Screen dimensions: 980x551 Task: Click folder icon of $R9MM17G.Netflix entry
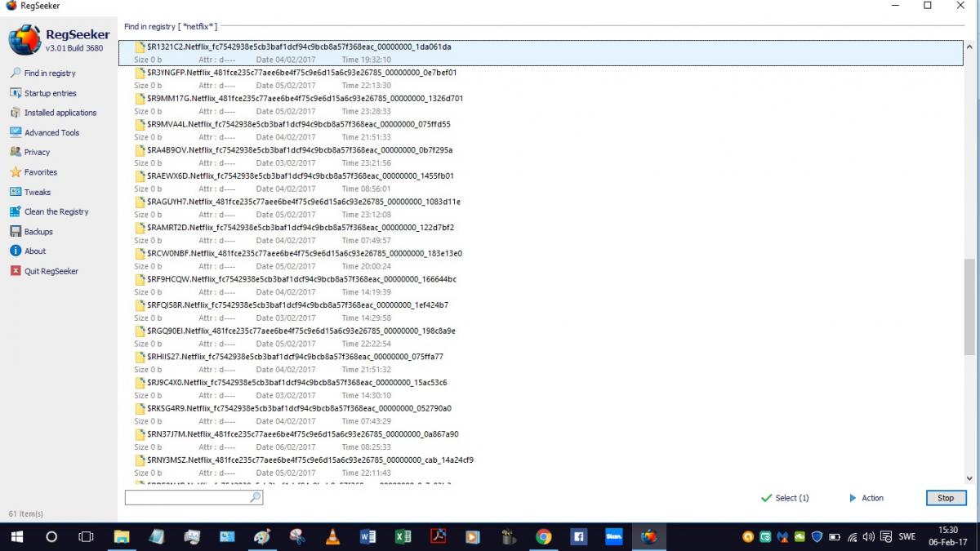[x=140, y=99]
